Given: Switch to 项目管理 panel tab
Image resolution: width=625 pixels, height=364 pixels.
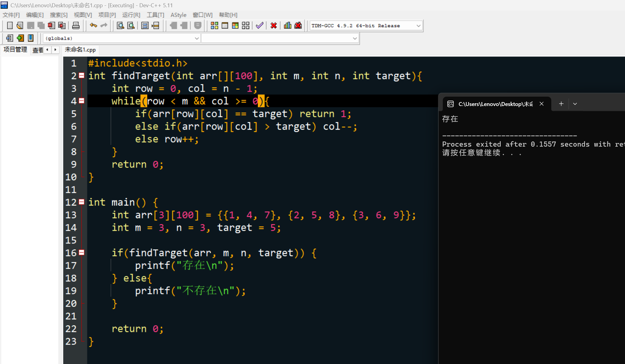Looking at the screenshot, I should coord(15,50).
